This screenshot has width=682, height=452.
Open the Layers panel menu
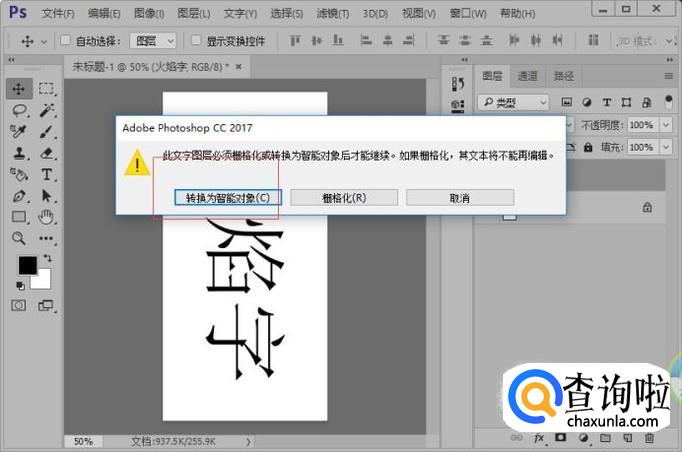[x=669, y=76]
